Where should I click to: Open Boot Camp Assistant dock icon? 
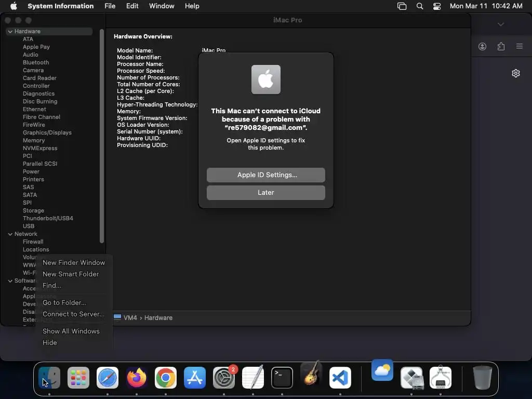[411, 378]
